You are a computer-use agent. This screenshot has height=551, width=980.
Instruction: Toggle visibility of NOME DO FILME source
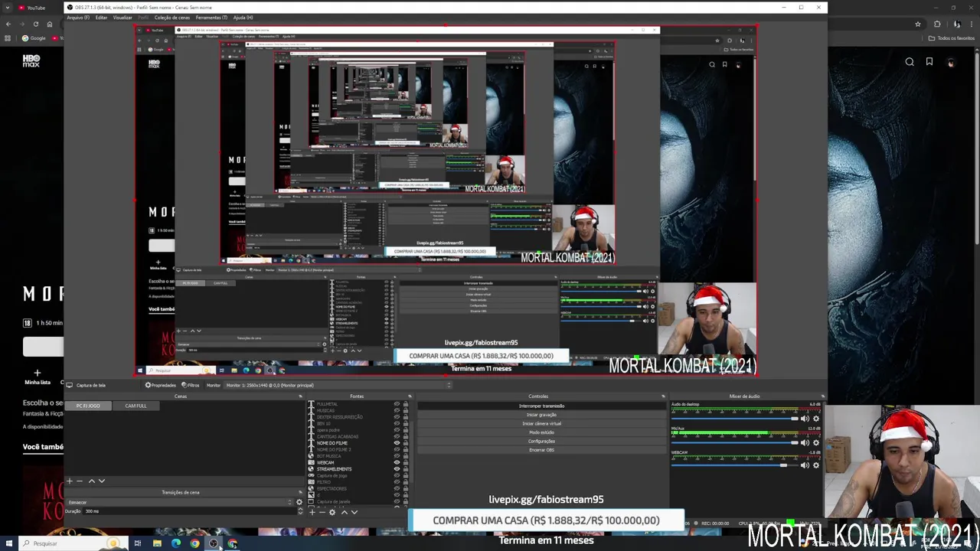click(397, 443)
